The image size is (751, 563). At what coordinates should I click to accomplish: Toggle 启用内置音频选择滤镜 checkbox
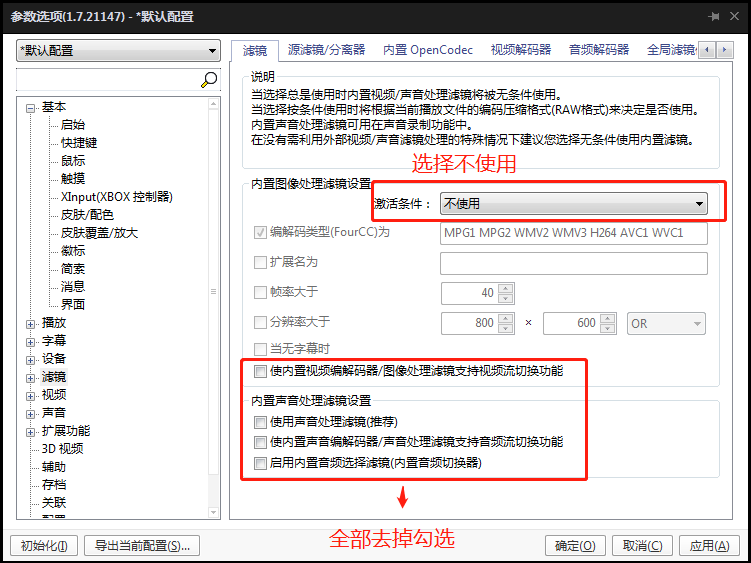261,463
